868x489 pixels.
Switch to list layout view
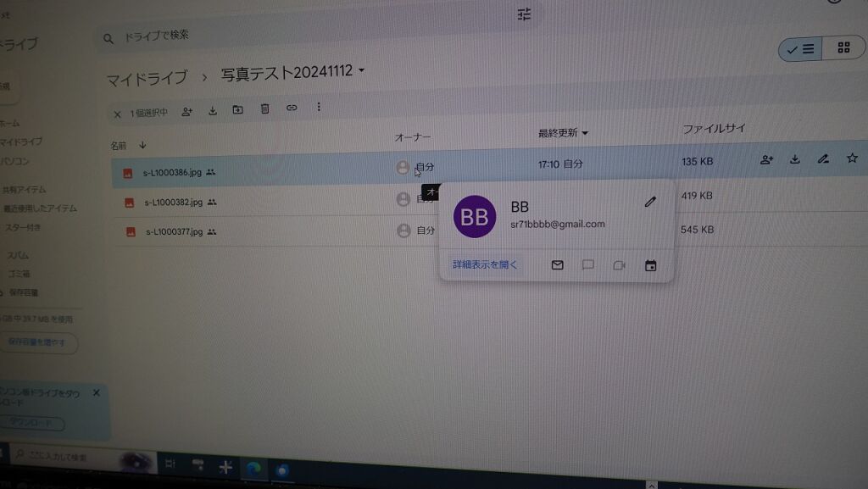pyautogui.click(x=800, y=49)
